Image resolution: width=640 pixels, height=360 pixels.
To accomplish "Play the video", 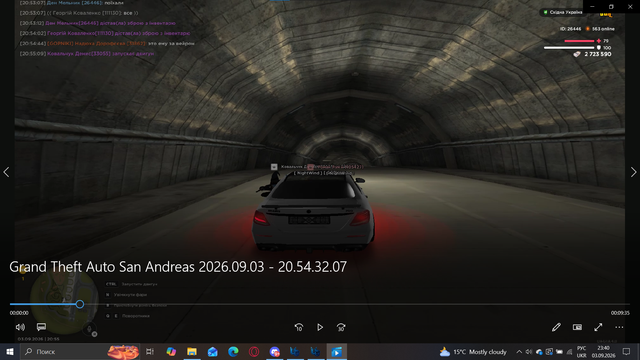I will click(x=320, y=327).
